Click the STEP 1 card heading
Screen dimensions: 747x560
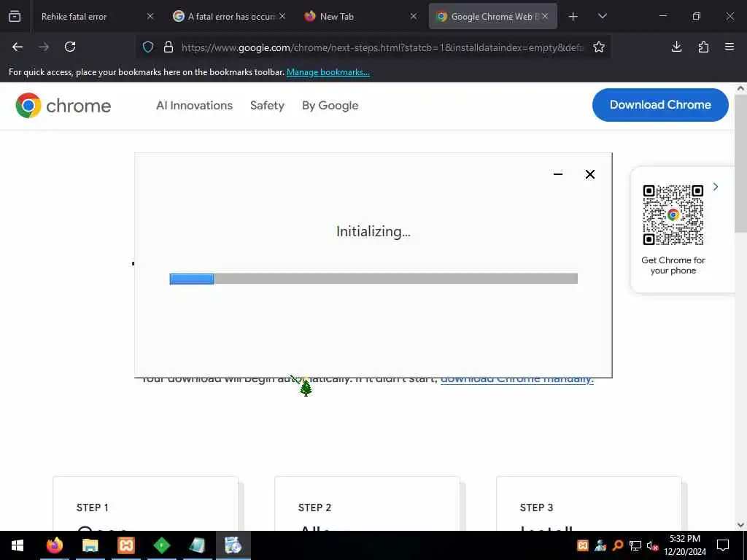(x=93, y=507)
